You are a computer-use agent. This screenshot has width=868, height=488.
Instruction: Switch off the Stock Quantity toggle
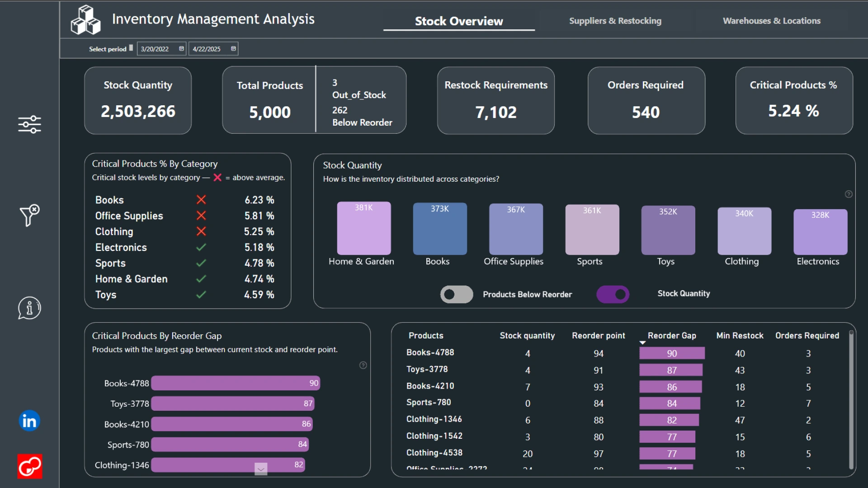[613, 295]
